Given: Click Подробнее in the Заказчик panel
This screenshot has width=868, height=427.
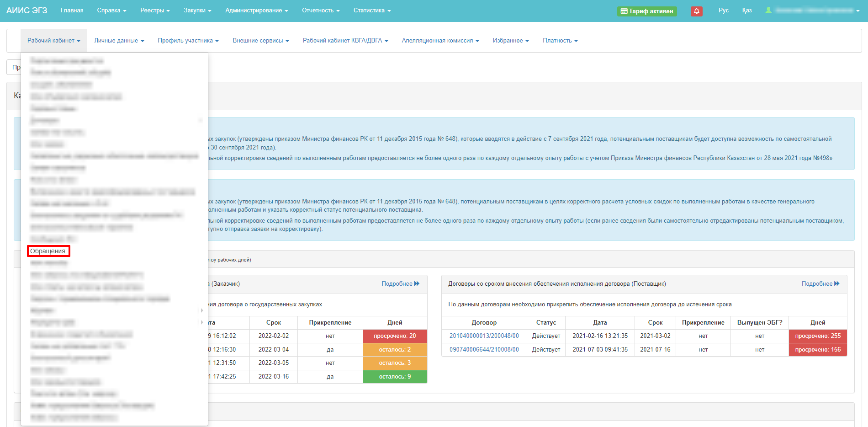Looking at the screenshot, I should [401, 284].
